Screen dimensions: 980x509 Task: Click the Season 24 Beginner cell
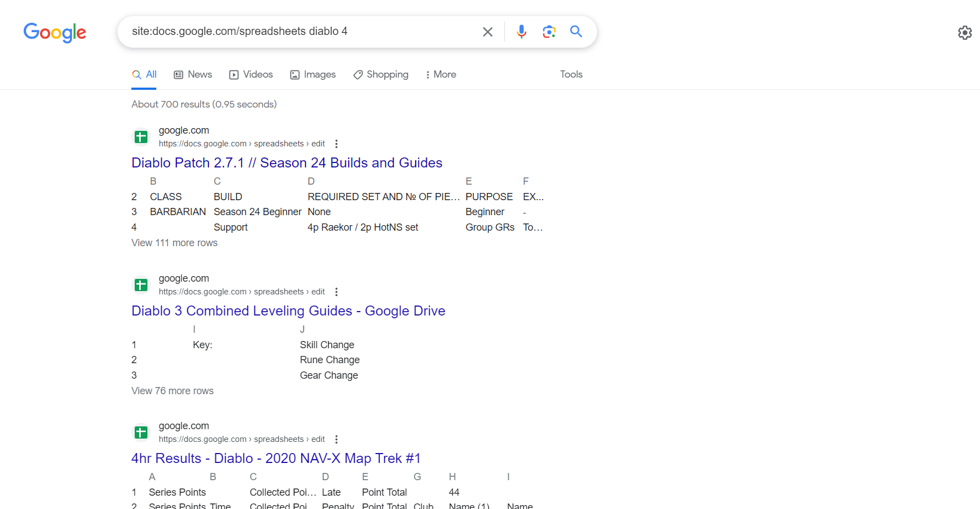(x=258, y=212)
